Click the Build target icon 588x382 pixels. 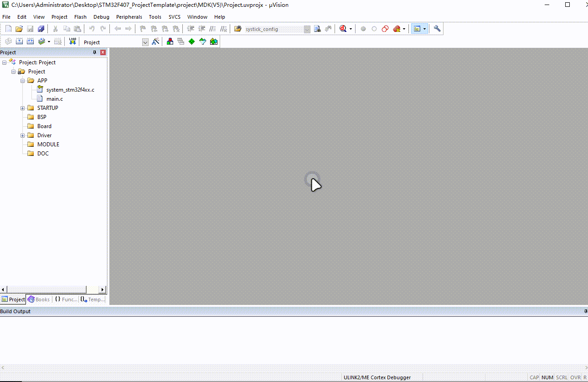pyautogui.click(x=19, y=41)
